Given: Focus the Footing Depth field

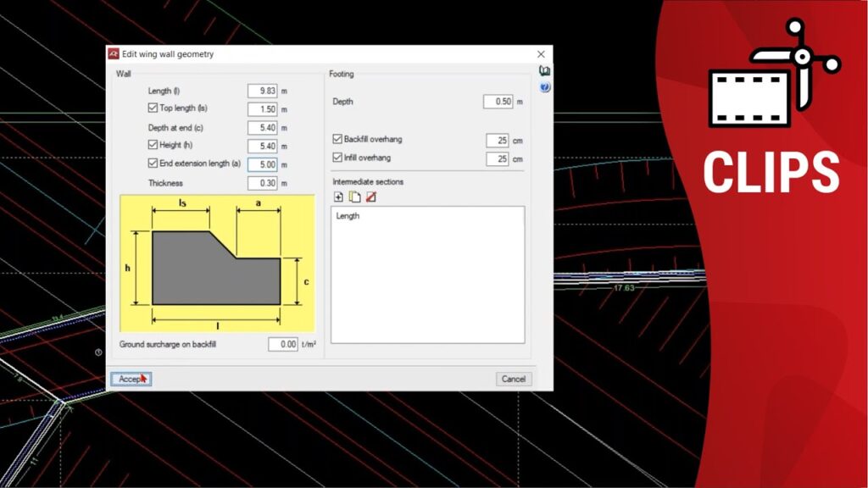Looking at the screenshot, I should [x=498, y=102].
